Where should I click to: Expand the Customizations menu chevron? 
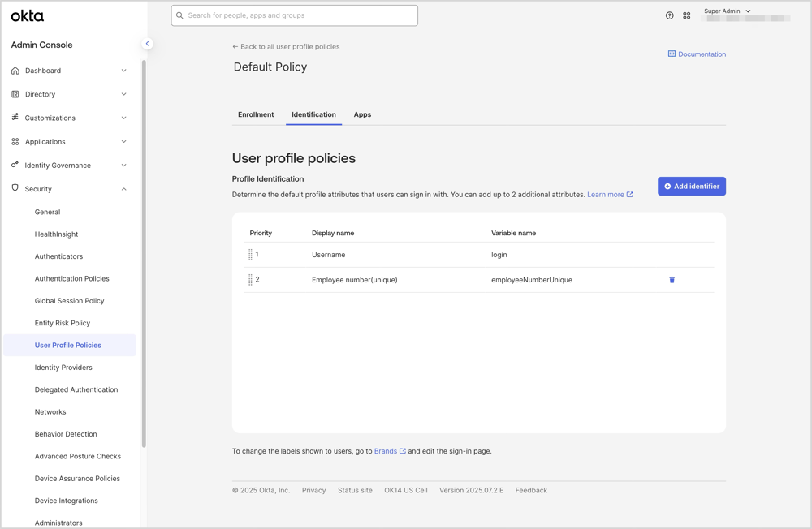(x=123, y=118)
